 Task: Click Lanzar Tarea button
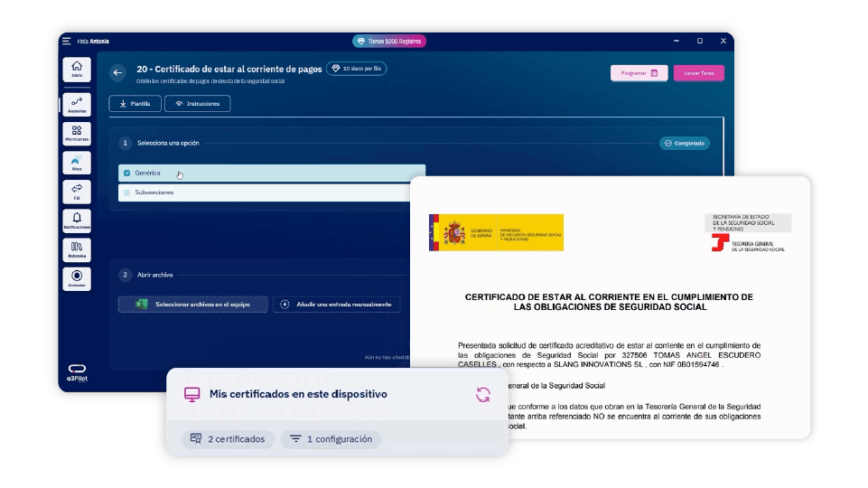click(698, 73)
